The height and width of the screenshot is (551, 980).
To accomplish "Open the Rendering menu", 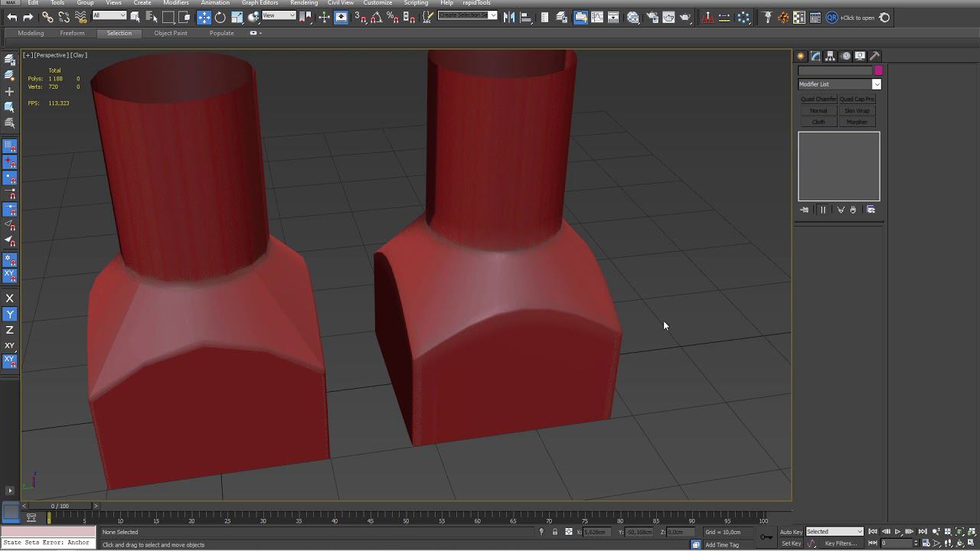I will tap(304, 3).
